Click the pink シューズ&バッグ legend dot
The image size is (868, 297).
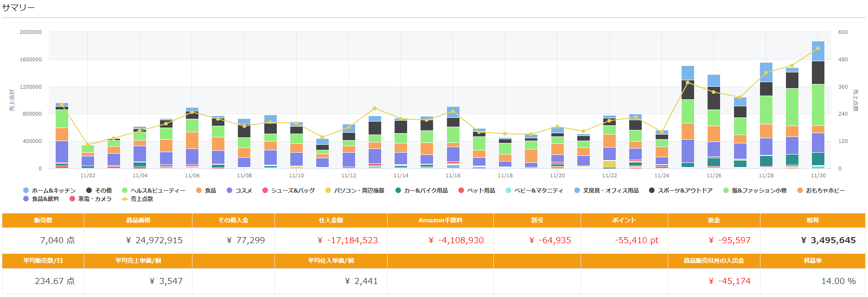[x=265, y=191]
